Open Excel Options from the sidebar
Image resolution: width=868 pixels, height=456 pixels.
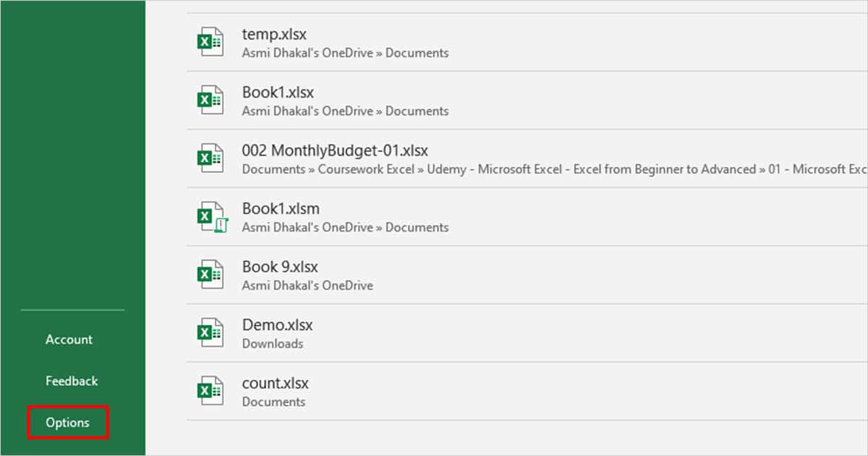point(67,422)
